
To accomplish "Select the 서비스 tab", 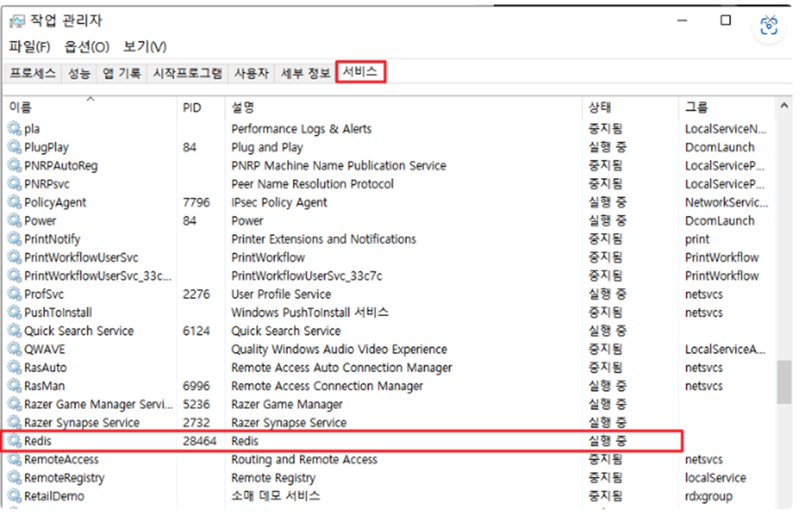I will coord(361,72).
